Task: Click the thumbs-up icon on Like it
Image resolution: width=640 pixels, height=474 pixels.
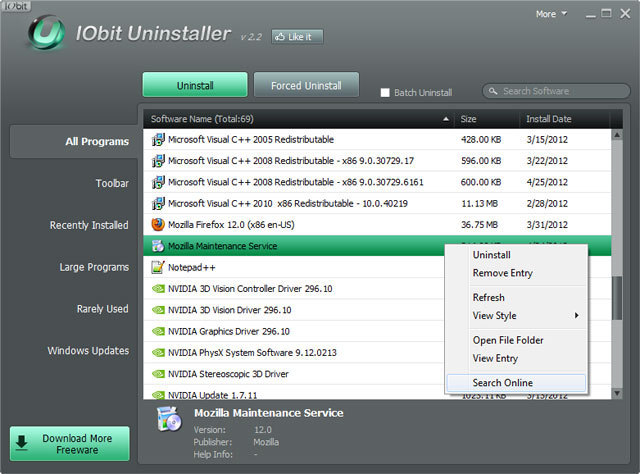Action: point(280,37)
